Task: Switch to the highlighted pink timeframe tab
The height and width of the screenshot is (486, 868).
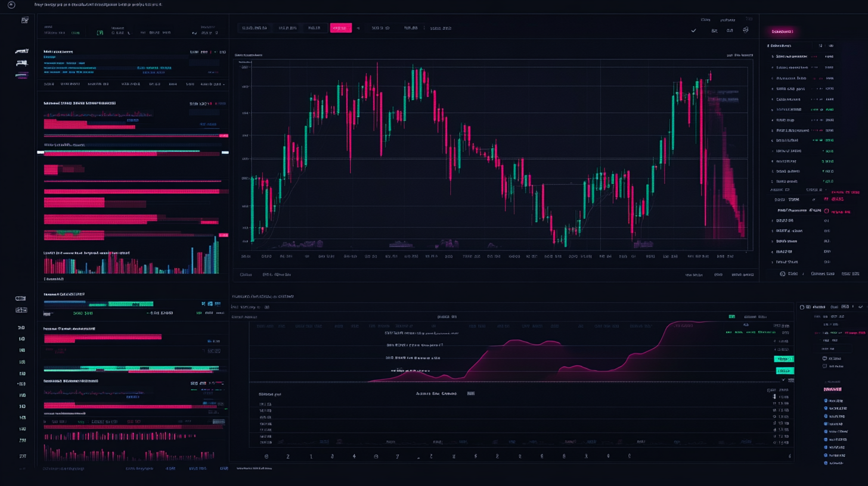Action: pyautogui.click(x=341, y=27)
